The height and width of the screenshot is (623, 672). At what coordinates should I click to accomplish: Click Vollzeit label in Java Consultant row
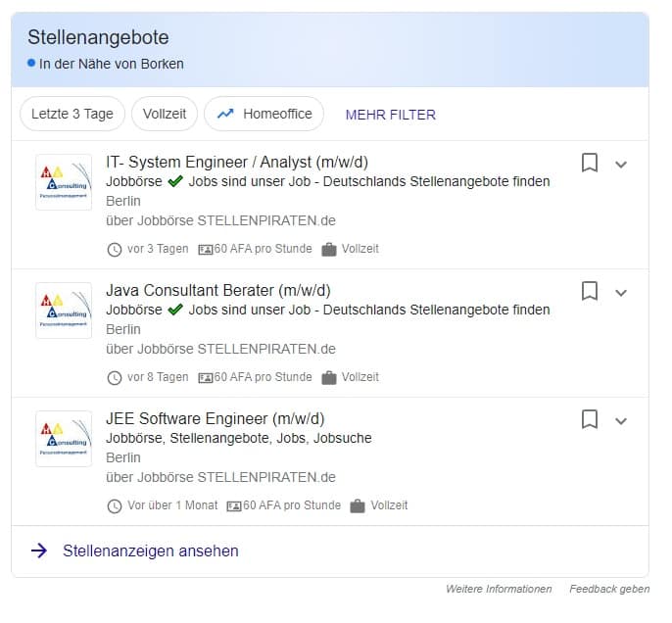[x=360, y=377]
